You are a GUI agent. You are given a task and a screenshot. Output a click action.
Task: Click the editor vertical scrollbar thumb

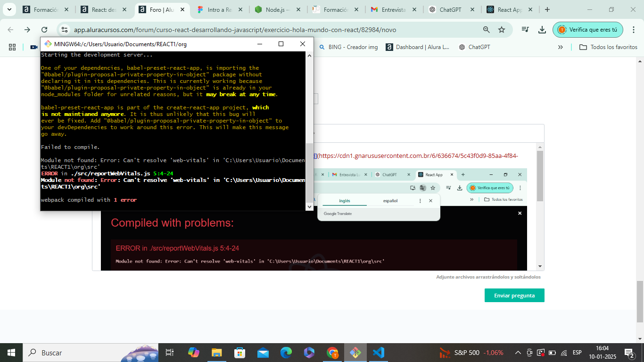tap(540, 176)
